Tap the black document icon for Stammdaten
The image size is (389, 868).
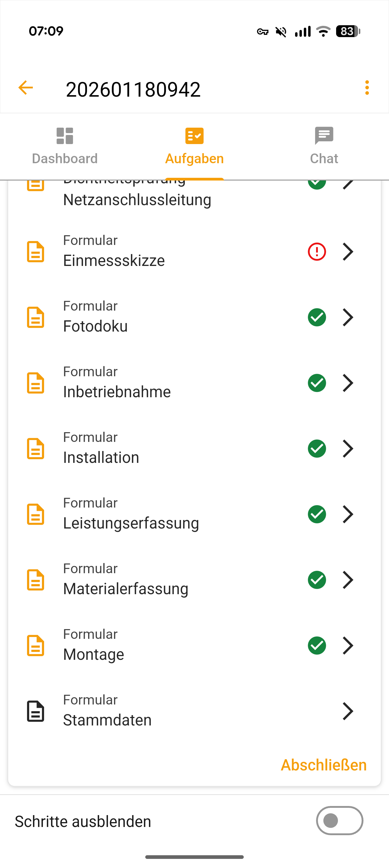(x=35, y=711)
